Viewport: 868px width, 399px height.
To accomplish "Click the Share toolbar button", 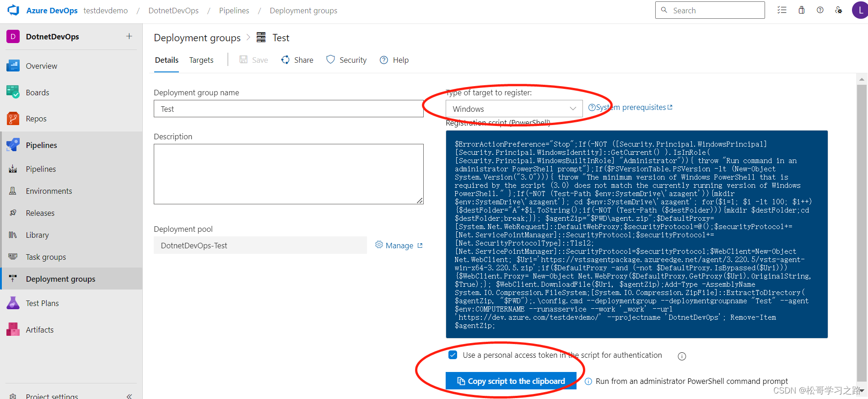I will [x=297, y=60].
